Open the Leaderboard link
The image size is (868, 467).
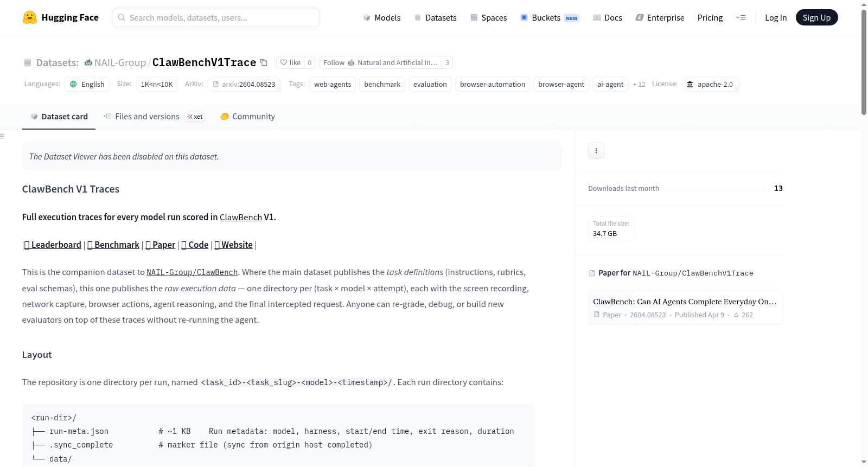(53, 245)
